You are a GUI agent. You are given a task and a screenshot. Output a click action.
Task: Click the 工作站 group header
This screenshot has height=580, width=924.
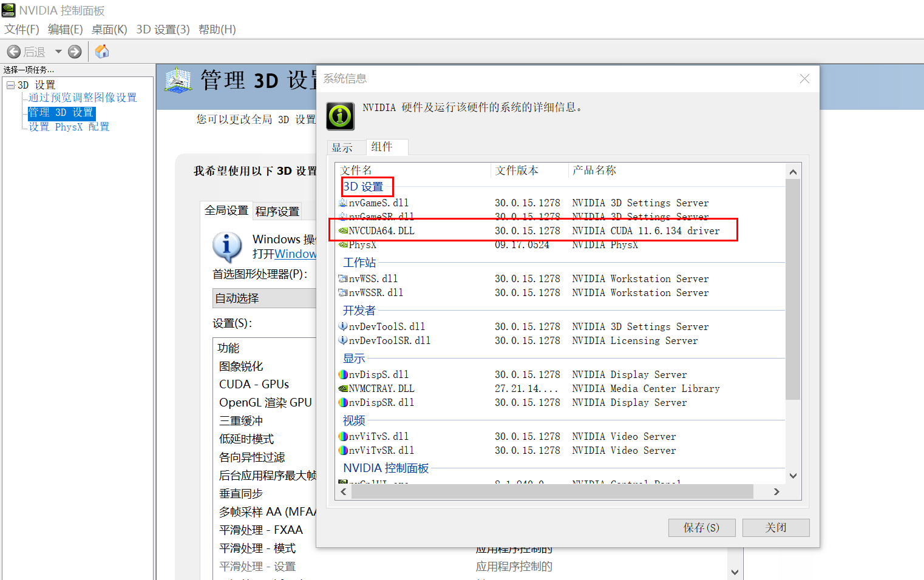pos(359,262)
